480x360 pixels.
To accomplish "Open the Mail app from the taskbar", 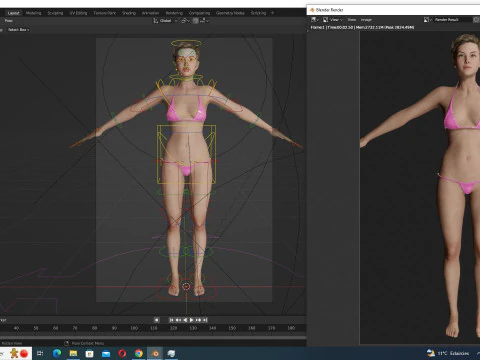I will tap(106, 353).
